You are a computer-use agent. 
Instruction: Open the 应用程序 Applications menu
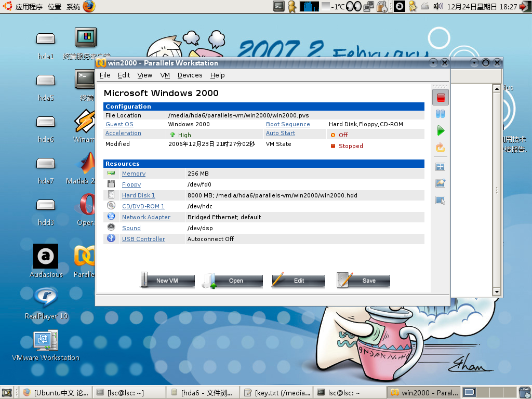[29, 6]
